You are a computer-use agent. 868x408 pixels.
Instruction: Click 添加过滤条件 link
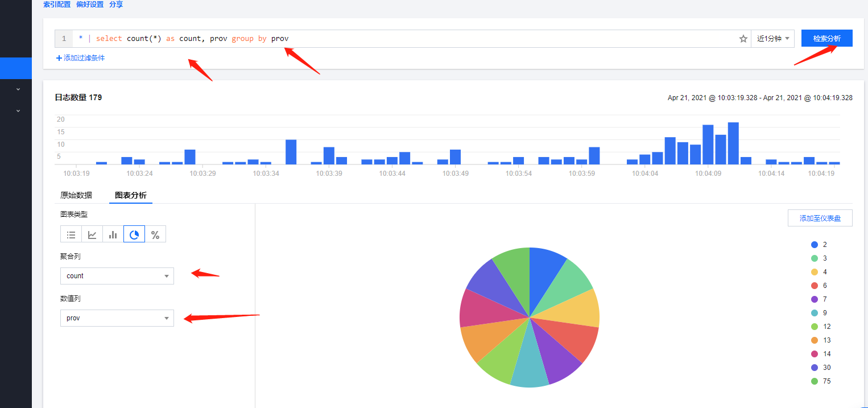coord(84,58)
